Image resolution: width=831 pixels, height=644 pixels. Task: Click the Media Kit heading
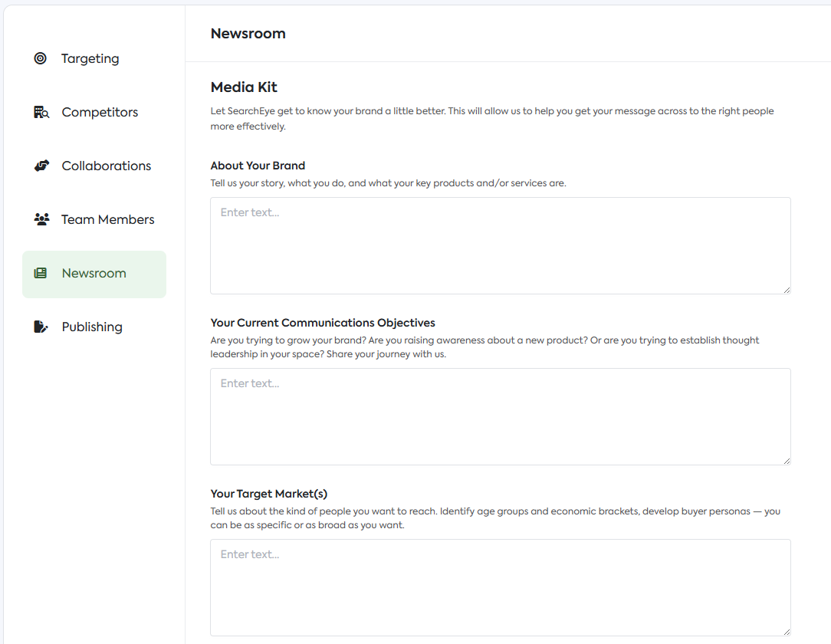tap(244, 87)
